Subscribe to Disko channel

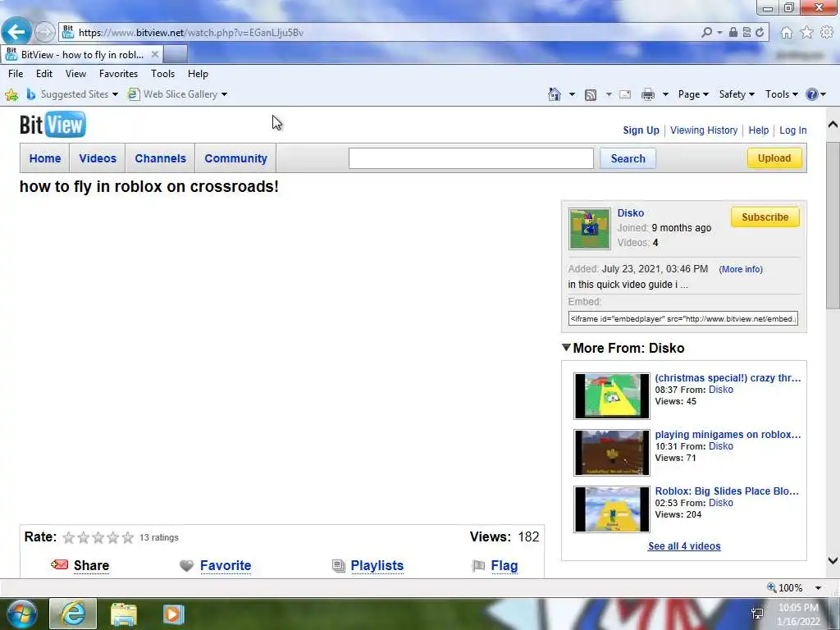(765, 217)
